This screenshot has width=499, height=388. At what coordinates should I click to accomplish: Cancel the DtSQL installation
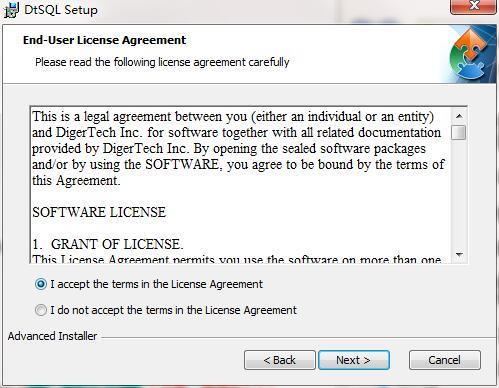click(445, 360)
